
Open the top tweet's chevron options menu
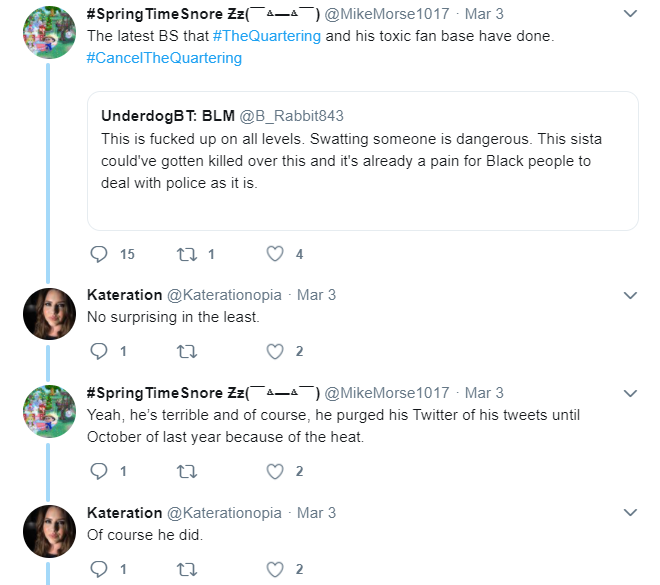coord(630,14)
